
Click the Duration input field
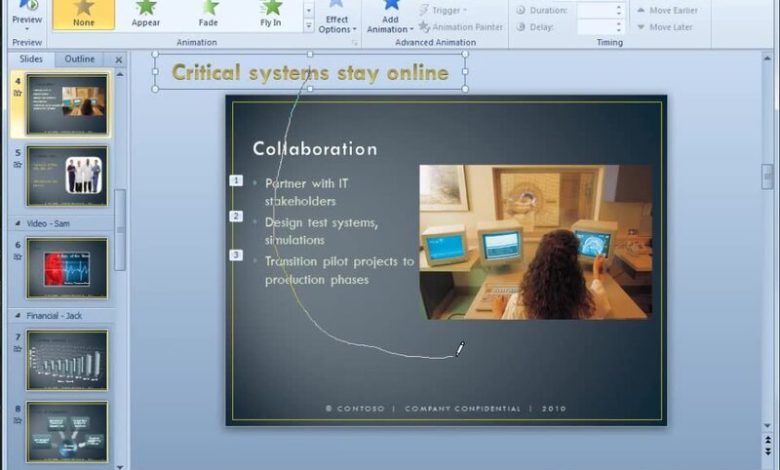pos(595,10)
